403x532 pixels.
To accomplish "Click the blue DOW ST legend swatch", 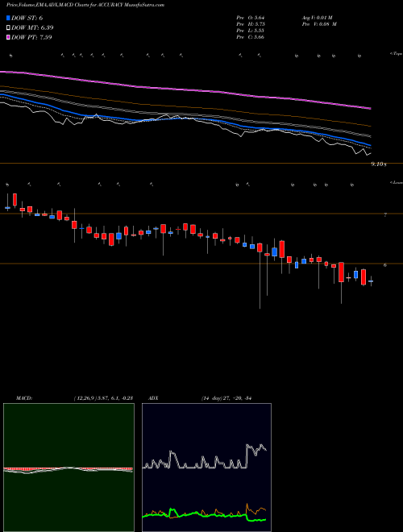I will point(8,18).
